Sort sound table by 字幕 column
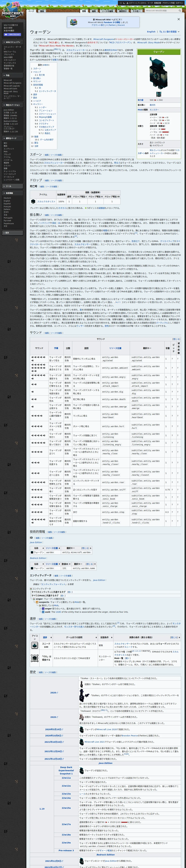 coord(56,348)
